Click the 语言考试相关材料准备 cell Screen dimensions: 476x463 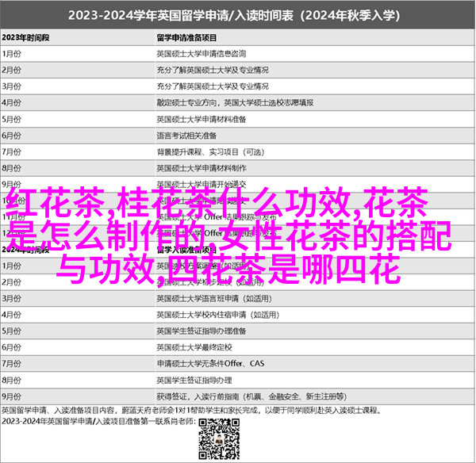point(196,135)
